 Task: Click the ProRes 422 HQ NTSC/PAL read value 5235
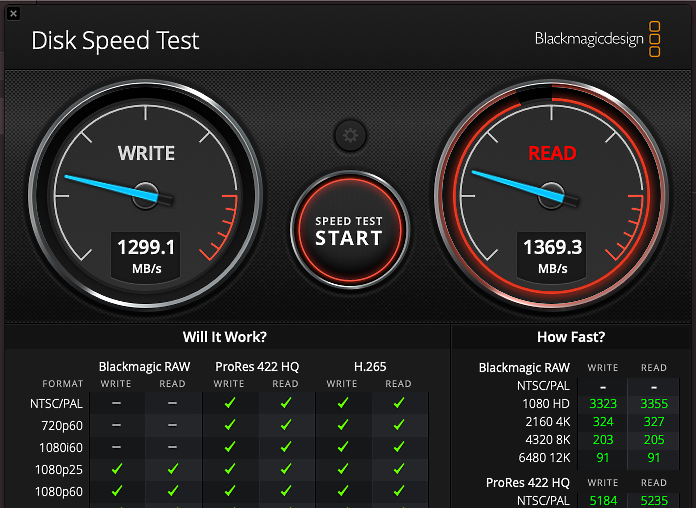(654, 501)
